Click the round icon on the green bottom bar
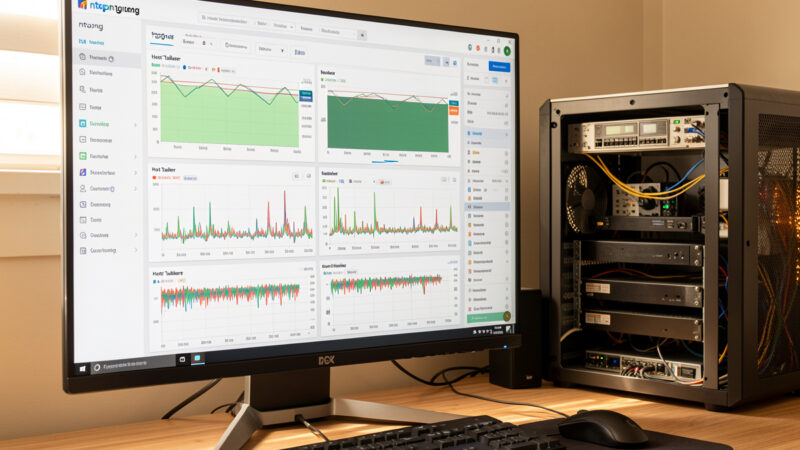This screenshot has height=450, width=800. (507, 316)
